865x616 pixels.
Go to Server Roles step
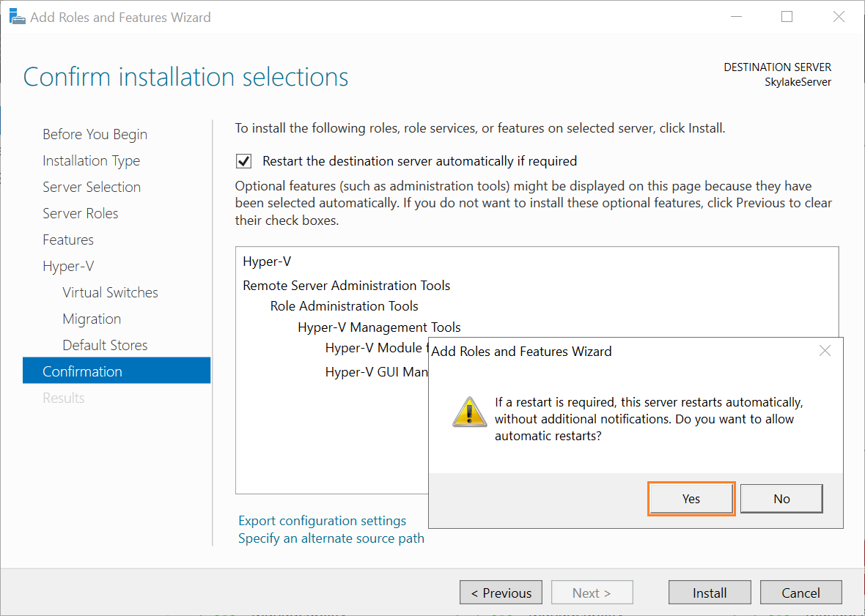pyautogui.click(x=81, y=213)
